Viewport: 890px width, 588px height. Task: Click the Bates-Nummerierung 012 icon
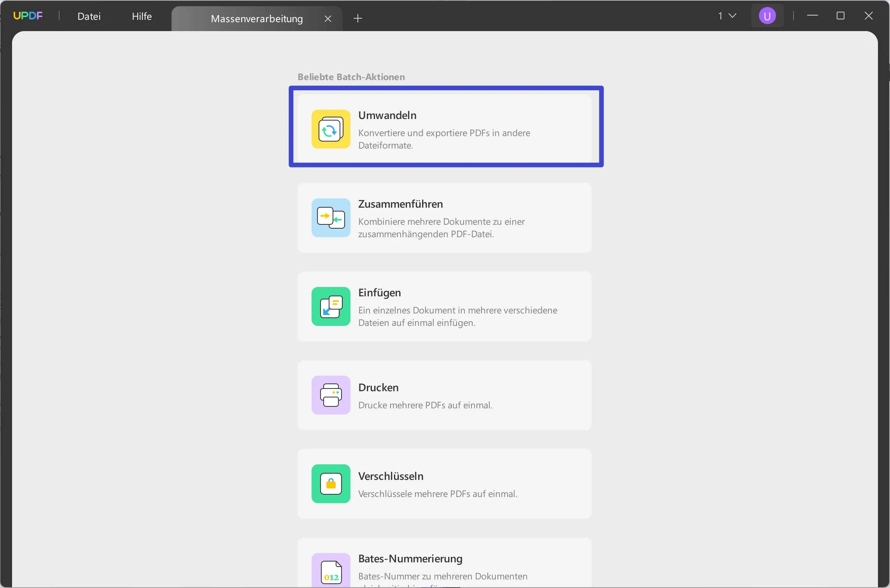tap(331, 570)
